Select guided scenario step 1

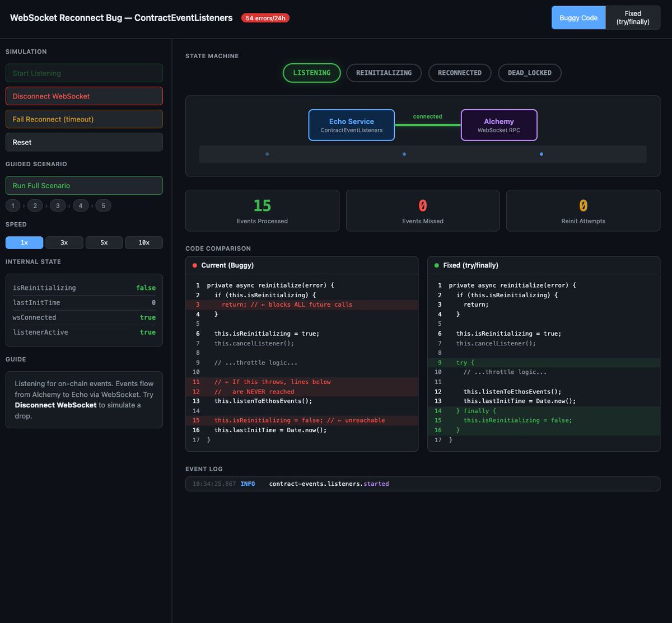tap(13, 205)
